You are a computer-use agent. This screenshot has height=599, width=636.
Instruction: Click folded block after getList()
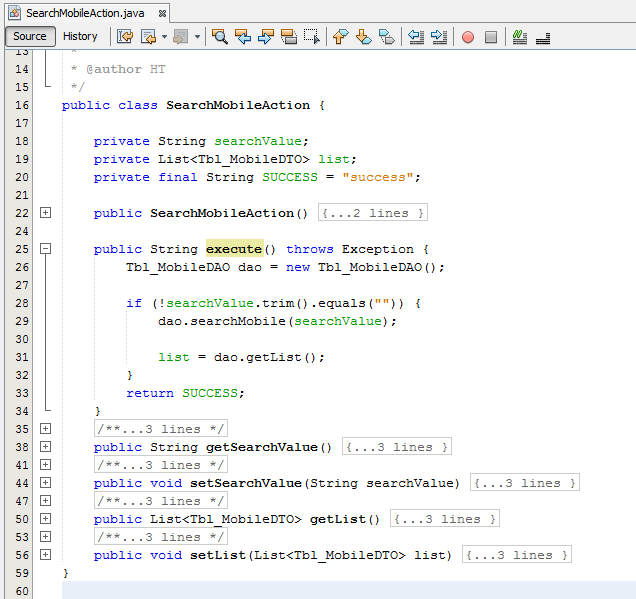[445, 519]
